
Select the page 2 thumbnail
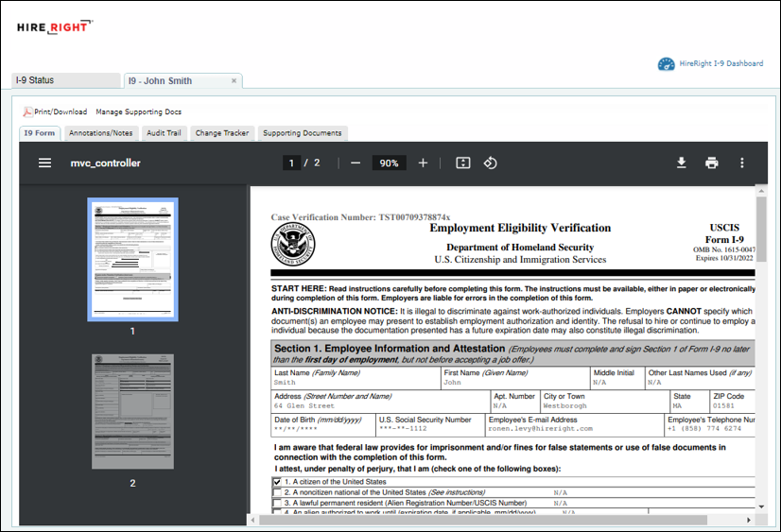[132, 411]
